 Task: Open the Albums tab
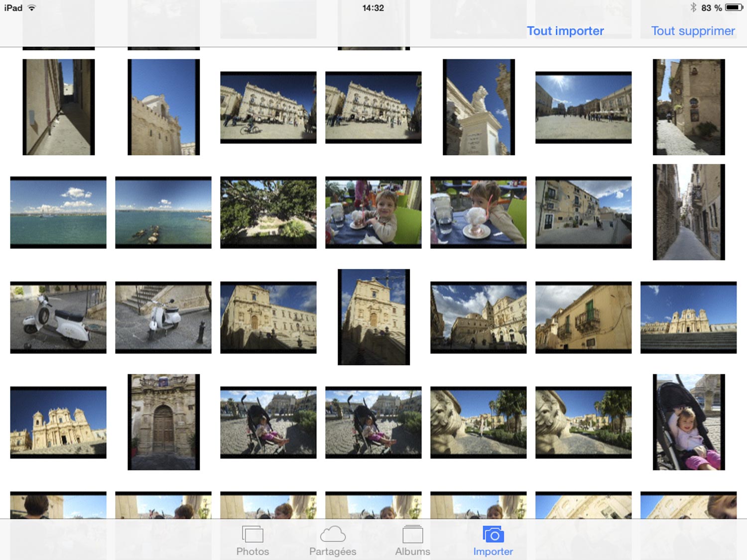pos(412,541)
